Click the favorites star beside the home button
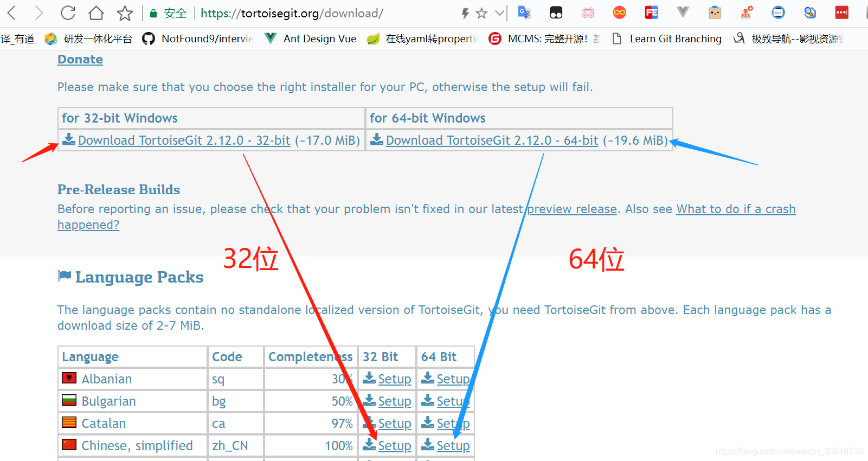 (125, 13)
